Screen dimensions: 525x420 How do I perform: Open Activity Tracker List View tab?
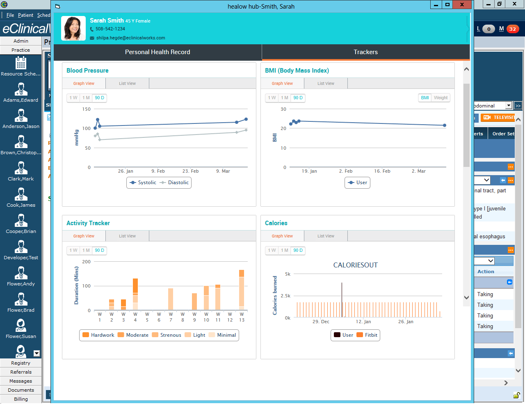[127, 236]
